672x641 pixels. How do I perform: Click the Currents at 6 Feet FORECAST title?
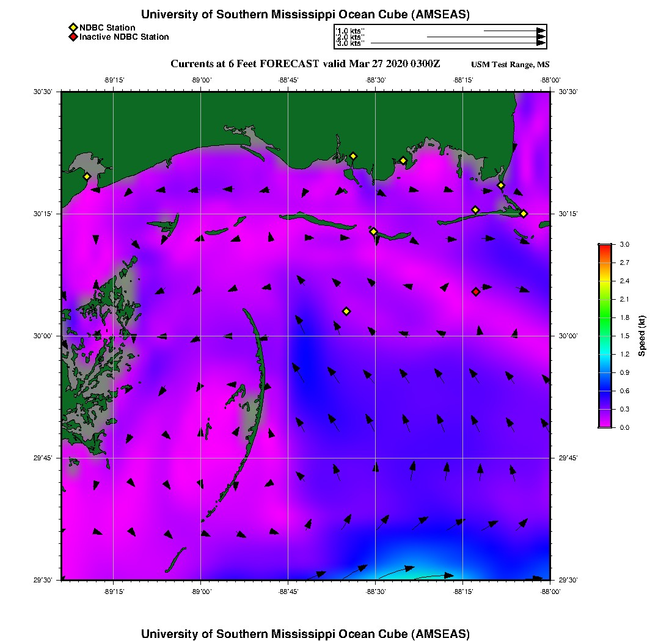[305, 64]
